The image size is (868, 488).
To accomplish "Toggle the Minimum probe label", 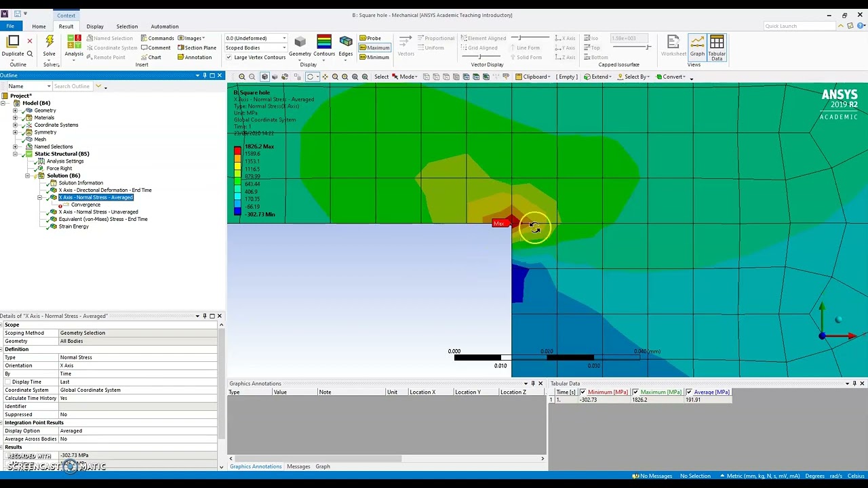I will point(374,57).
